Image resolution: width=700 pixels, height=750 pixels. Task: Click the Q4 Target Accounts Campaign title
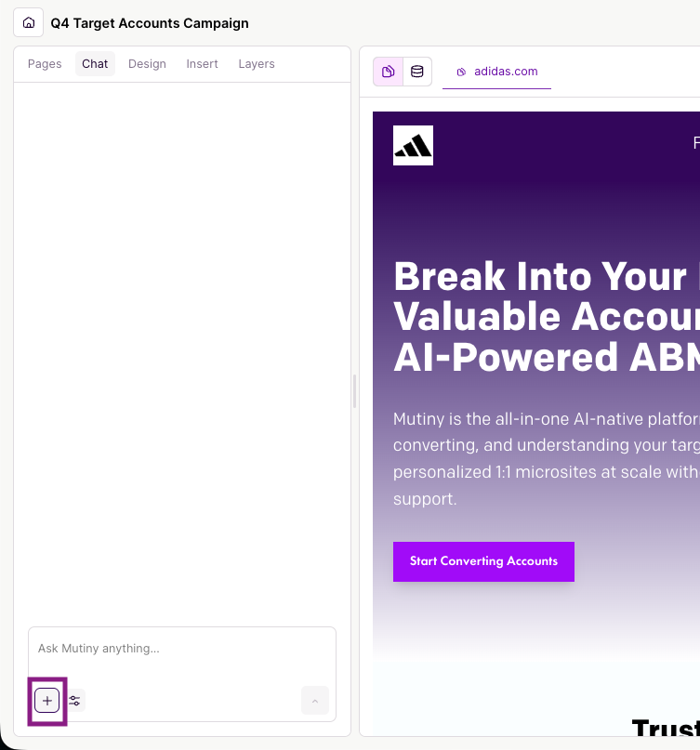150,23
